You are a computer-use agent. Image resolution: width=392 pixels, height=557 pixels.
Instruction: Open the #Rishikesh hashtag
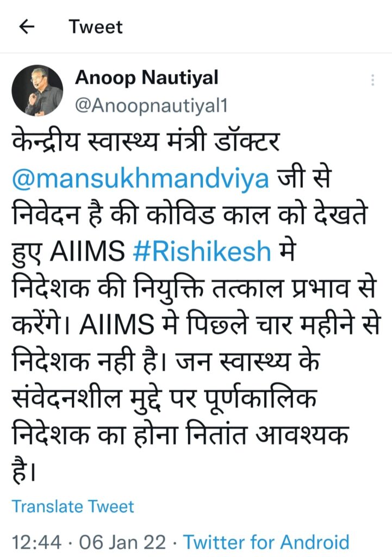tap(202, 251)
